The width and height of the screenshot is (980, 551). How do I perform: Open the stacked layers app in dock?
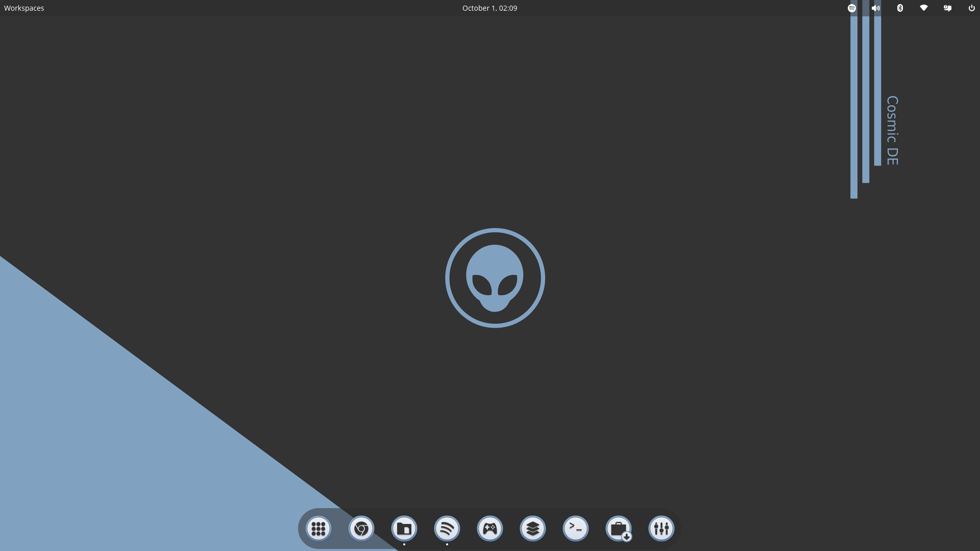[533, 529]
